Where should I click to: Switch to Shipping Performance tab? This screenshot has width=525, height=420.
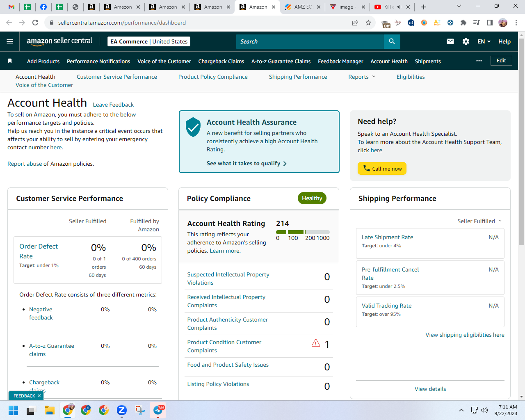tap(298, 77)
